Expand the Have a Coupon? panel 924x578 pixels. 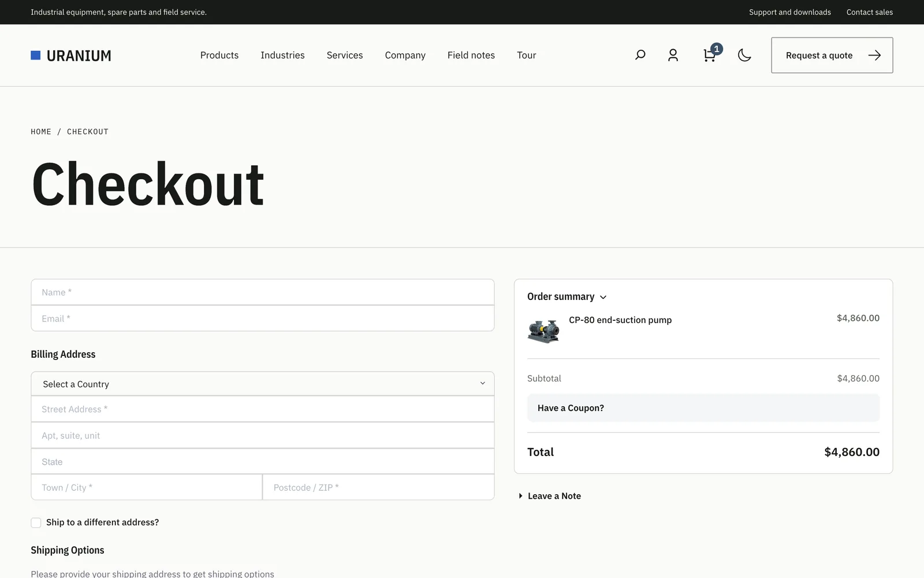pos(703,408)
